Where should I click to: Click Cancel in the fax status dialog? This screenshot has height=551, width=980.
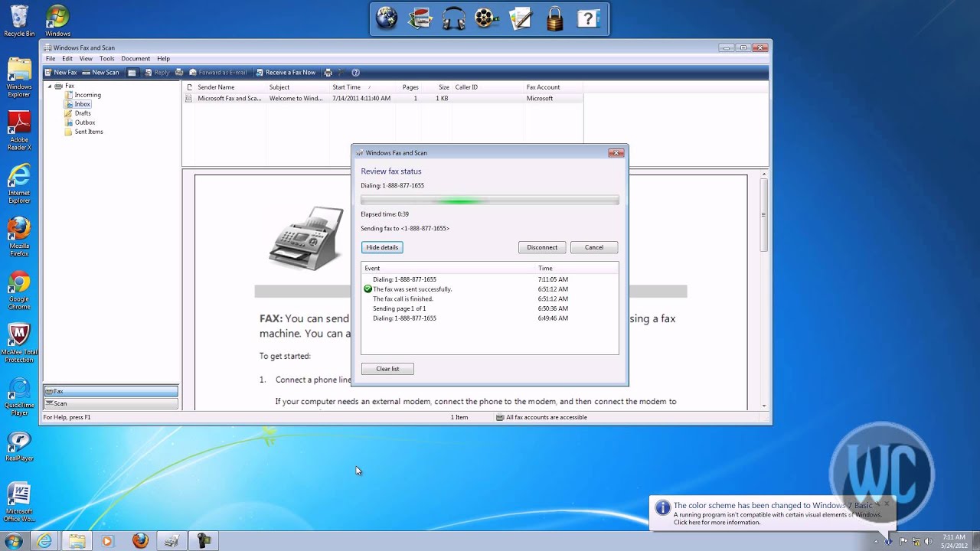pyautogui.click(x=594, y=247)
